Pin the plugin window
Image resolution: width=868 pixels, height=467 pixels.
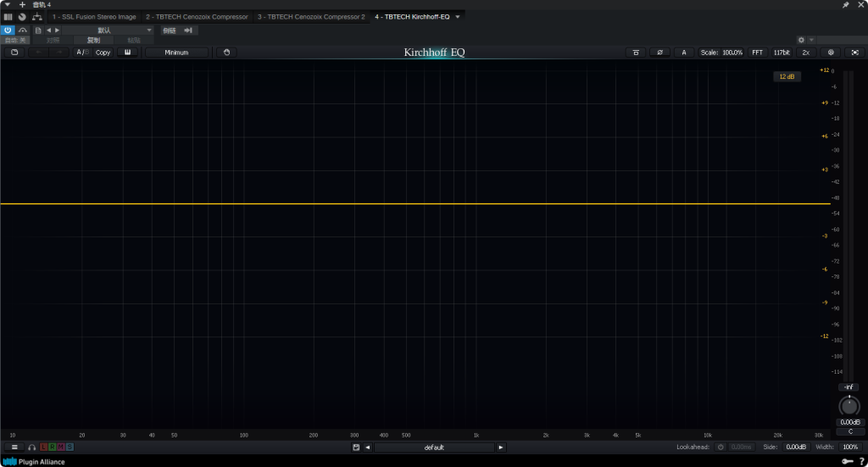point(845,4)
